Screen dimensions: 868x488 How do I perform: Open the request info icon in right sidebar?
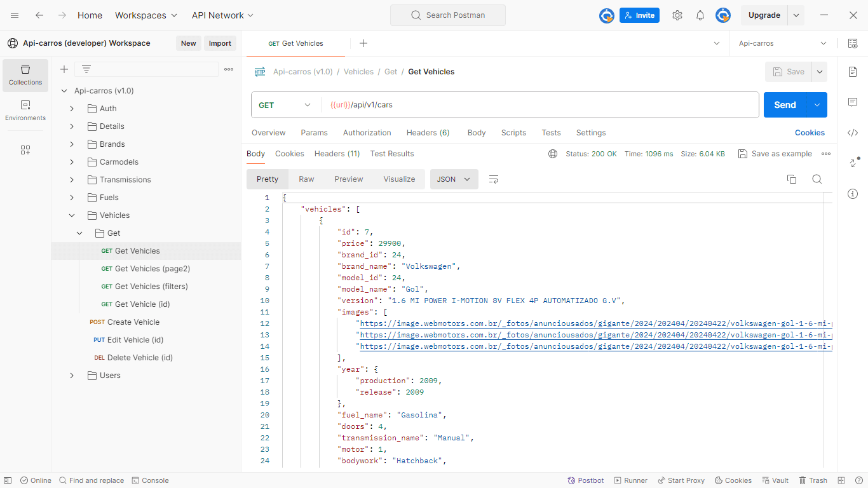[x=853, y=194]
